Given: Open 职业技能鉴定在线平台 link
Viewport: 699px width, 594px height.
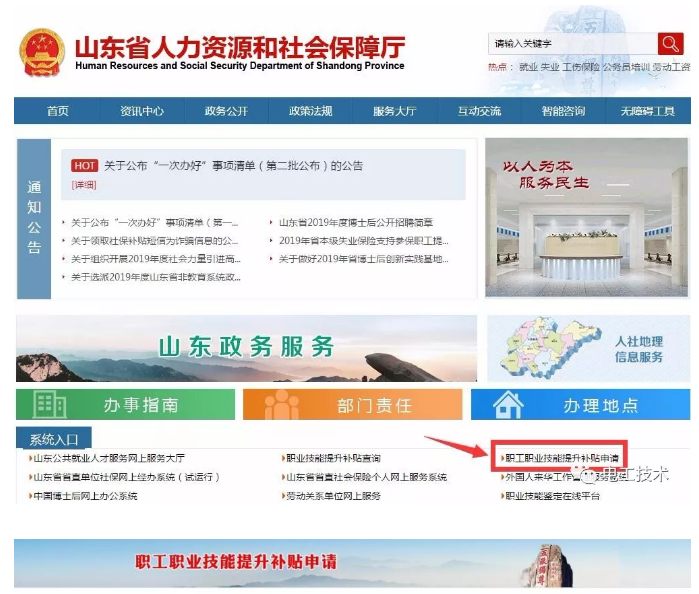Looking at the screenshot, I should coord(552,496).
